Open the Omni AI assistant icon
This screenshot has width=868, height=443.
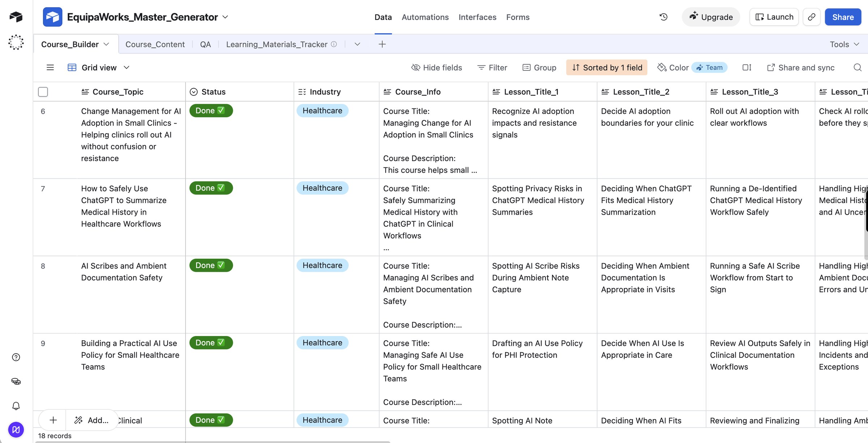pos(16,42)
